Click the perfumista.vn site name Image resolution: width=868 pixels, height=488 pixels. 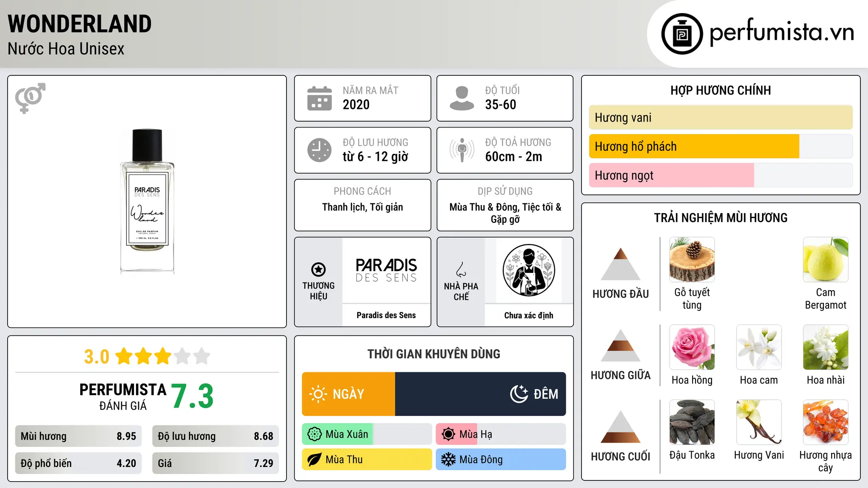[x=782, y=32]
